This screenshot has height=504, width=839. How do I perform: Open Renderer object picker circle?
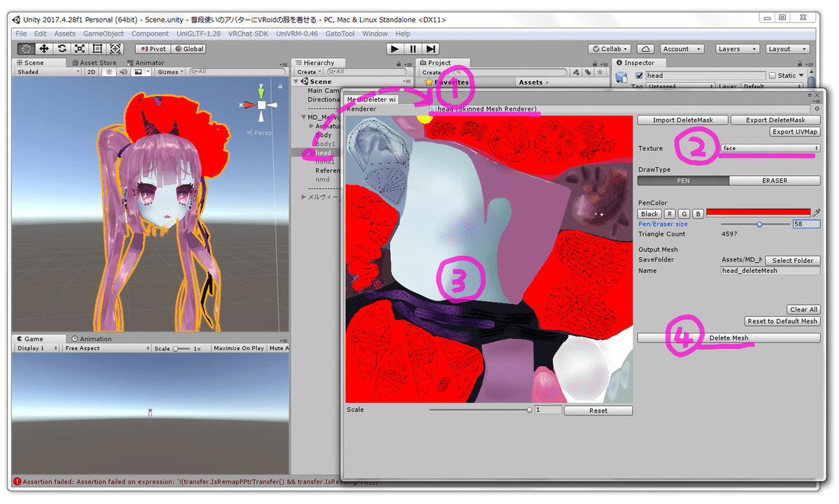817,109
